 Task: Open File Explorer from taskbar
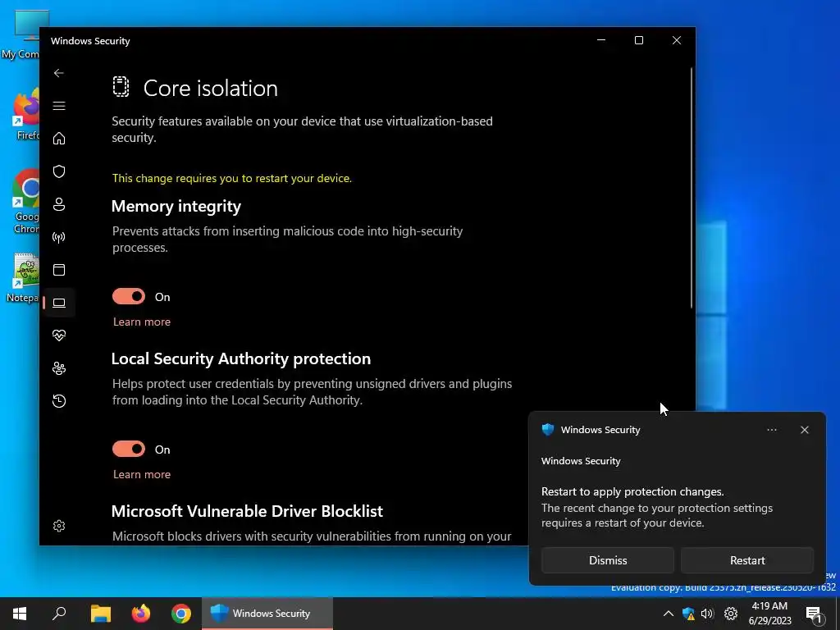[x=100, y=614]
